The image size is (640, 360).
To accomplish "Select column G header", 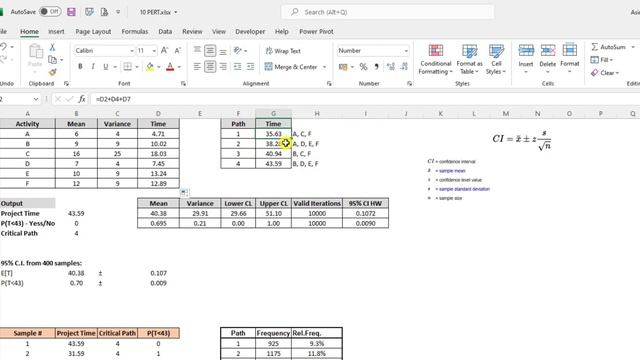I will click(x=273, y=113).
